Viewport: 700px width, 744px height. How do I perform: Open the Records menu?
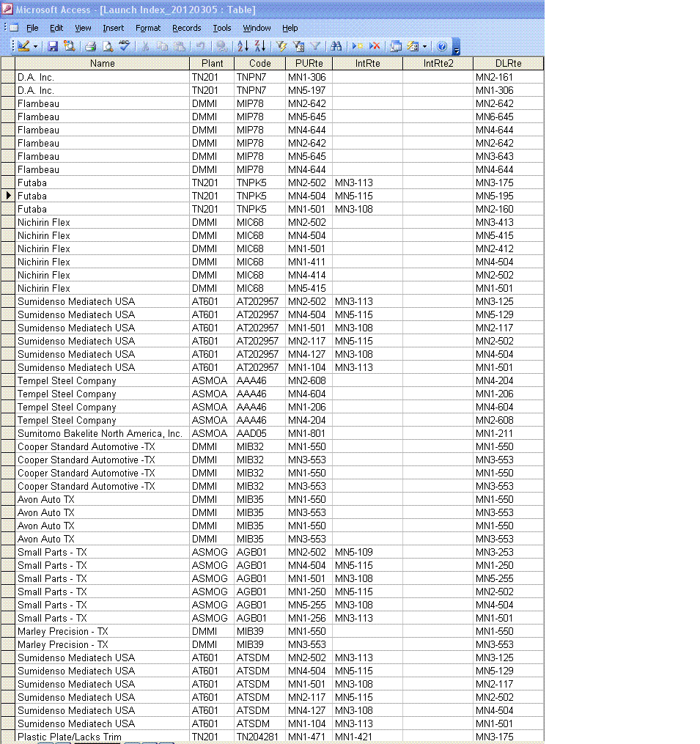(186, 28)
